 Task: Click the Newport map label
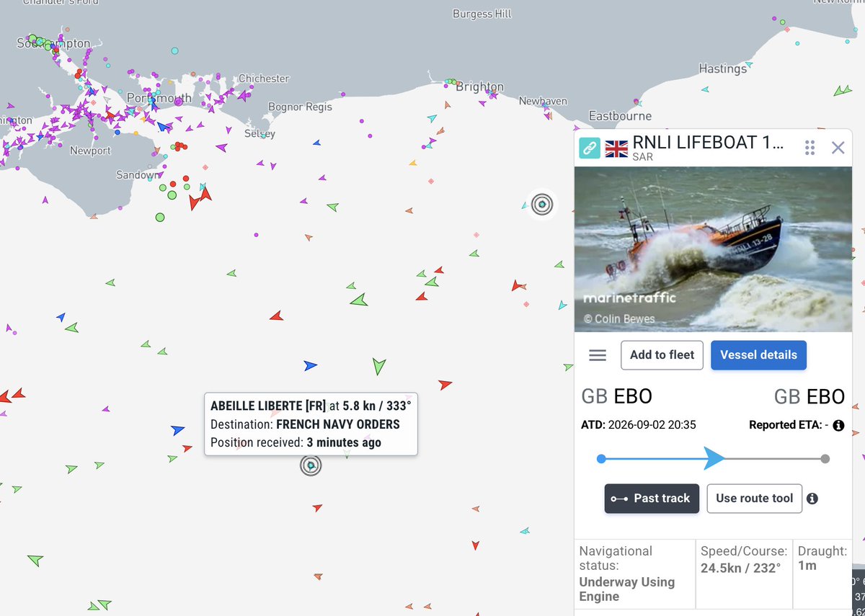click(90, 151)
